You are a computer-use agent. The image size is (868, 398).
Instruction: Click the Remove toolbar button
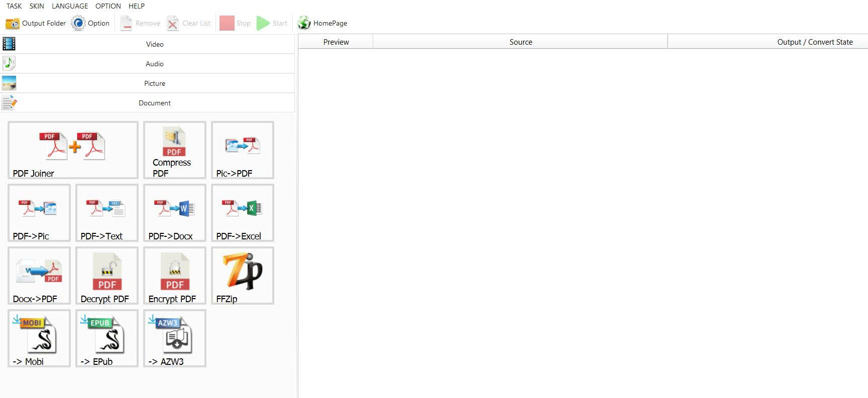tap(140, 23)
